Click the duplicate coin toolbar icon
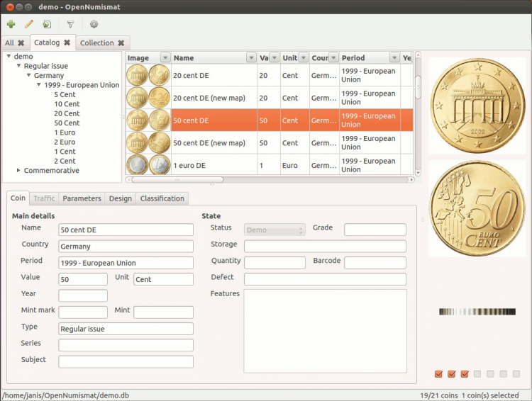This screenshot has height=401, width=532. click(x=47, y=24)
